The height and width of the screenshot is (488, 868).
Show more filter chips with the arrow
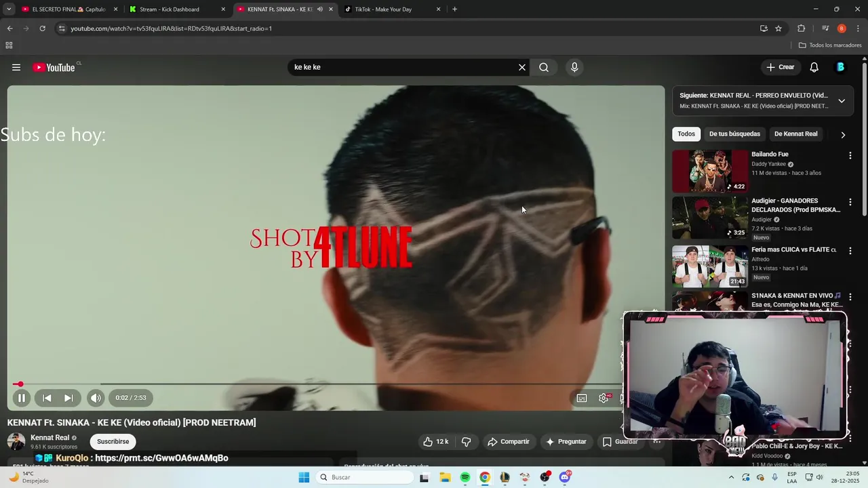pos(843,134)
